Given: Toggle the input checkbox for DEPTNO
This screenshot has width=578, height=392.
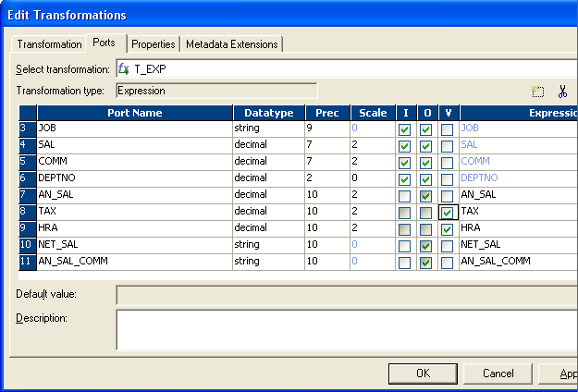Looking at the screenshot, I should [404, 179].
